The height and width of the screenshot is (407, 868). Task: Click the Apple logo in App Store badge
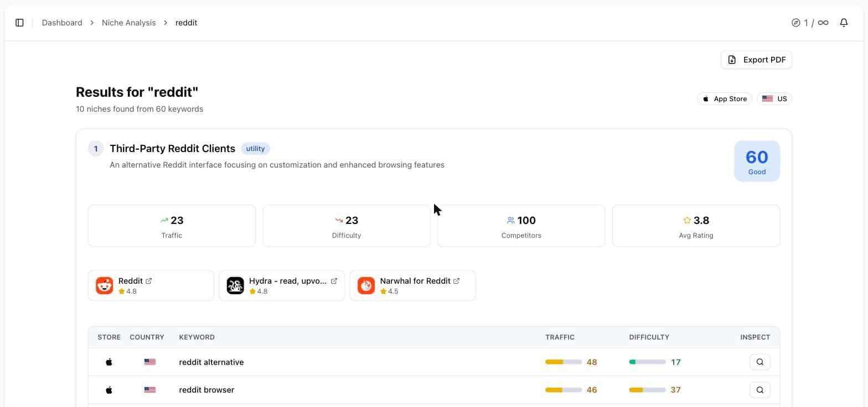coord(706,99)
